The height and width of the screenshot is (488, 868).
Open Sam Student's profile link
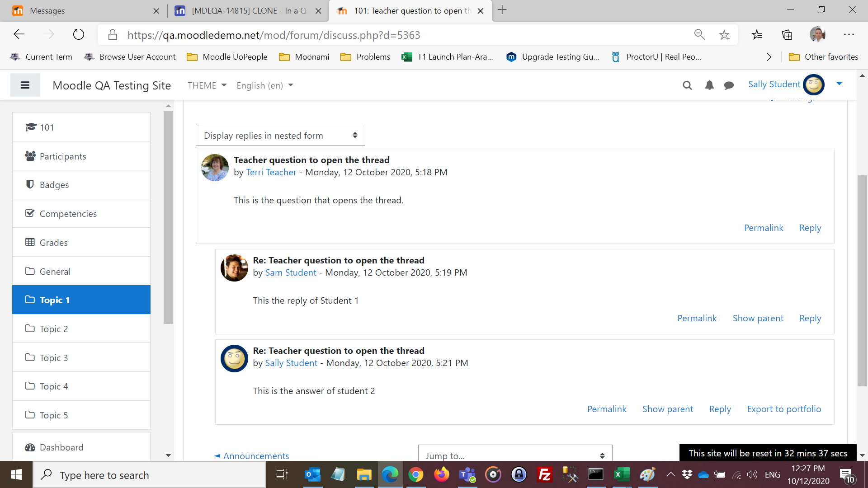point(290,272)
